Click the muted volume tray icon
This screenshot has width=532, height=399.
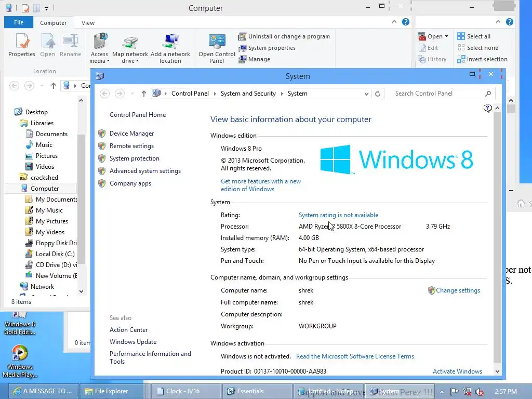point(479,392)
